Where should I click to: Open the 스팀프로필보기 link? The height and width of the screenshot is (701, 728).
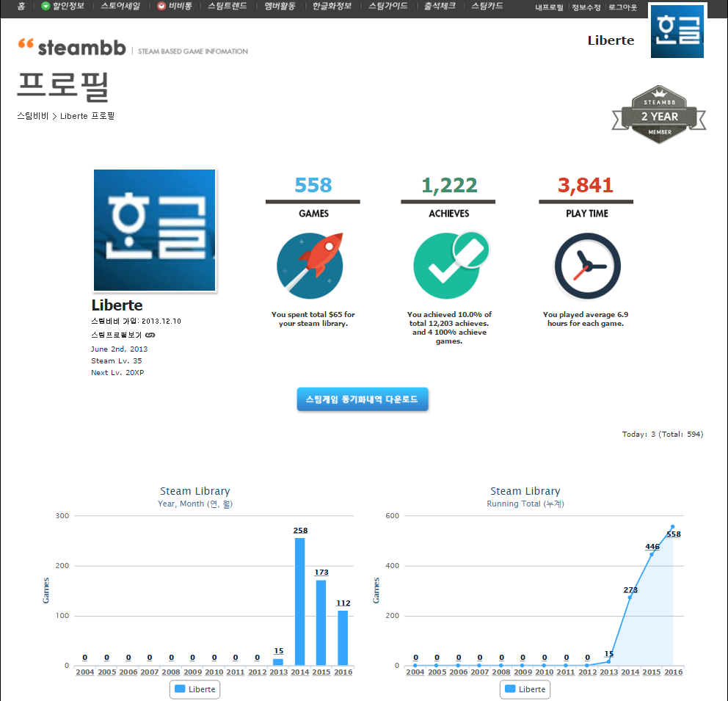click(x=116, y=335)
